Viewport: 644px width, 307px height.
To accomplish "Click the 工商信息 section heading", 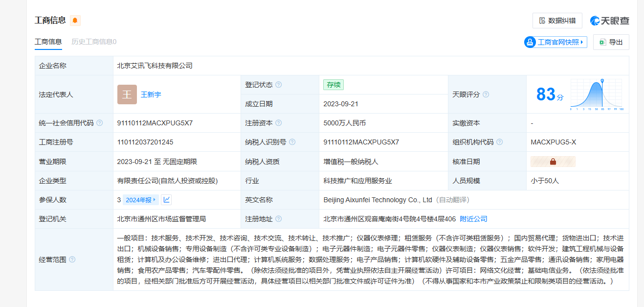I will pos(50,21).
